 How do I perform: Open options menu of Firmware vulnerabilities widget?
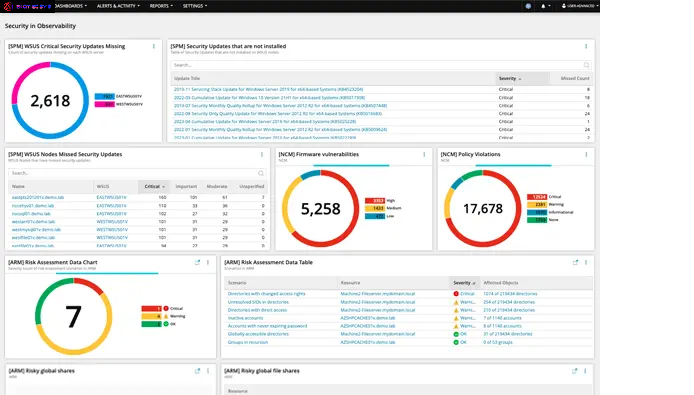[x=424, y=155]
